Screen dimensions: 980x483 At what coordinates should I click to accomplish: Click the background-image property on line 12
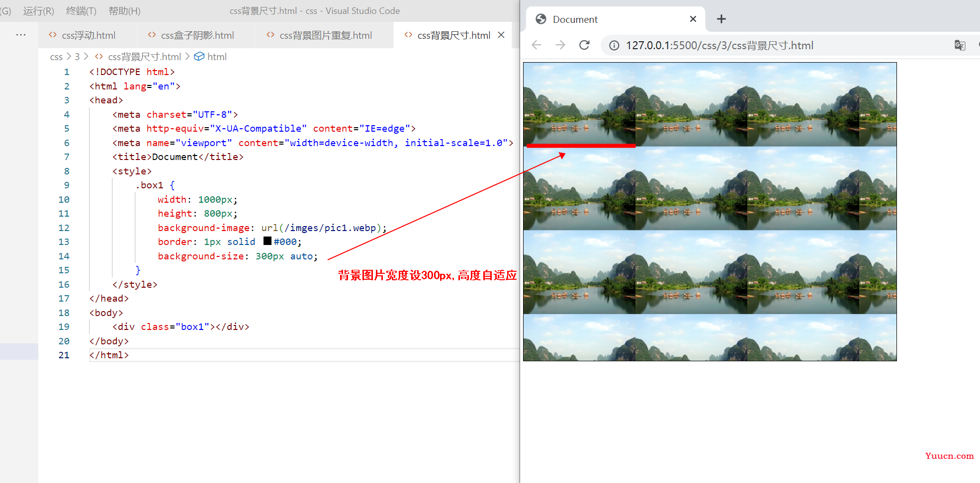pyautogui.click(x=204, y=228)
